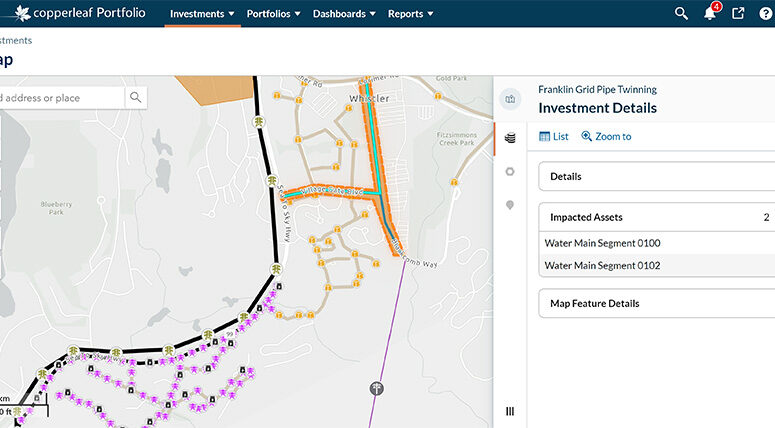Click the Blueberry Park map label

tap(56, 208)
